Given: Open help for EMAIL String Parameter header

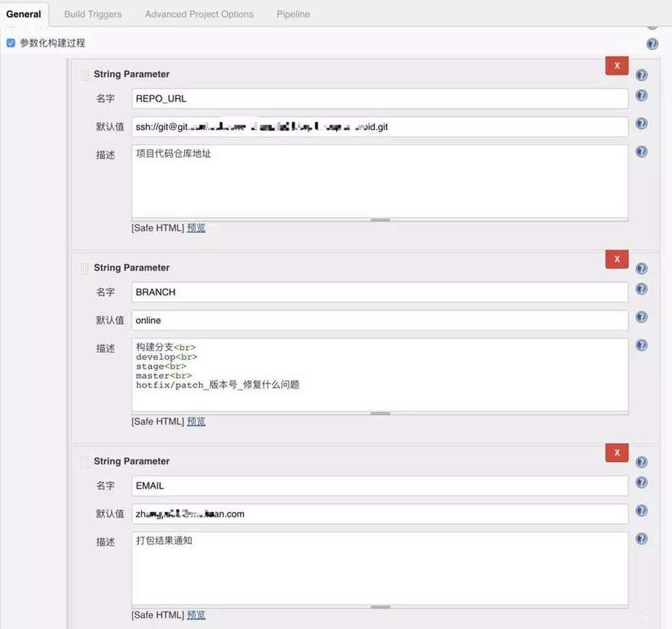Looking at the screenshot, I should click(x=641, y=462).
